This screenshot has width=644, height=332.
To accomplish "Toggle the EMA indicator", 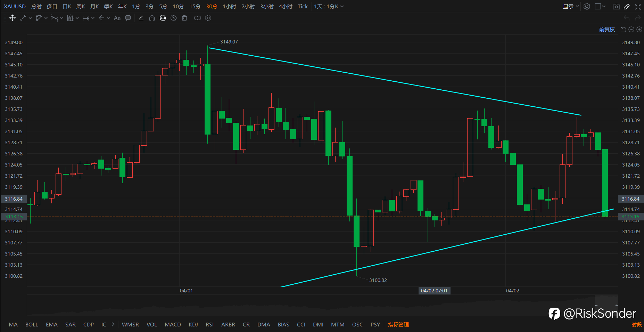I will tap(52, 325).
